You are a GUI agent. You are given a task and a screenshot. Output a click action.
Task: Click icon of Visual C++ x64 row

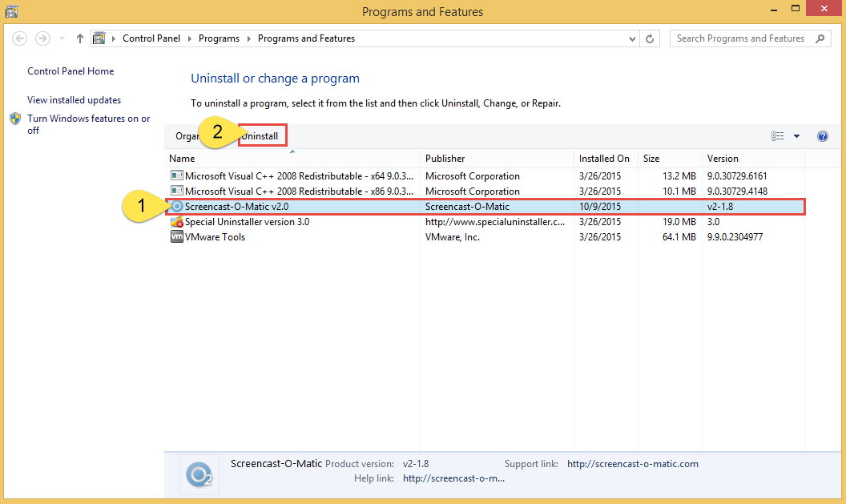click(176, 175)
